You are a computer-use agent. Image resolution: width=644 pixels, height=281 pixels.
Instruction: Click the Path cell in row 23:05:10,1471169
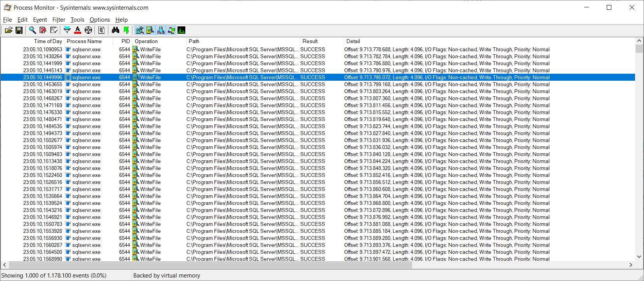click(x=242, y=106)
